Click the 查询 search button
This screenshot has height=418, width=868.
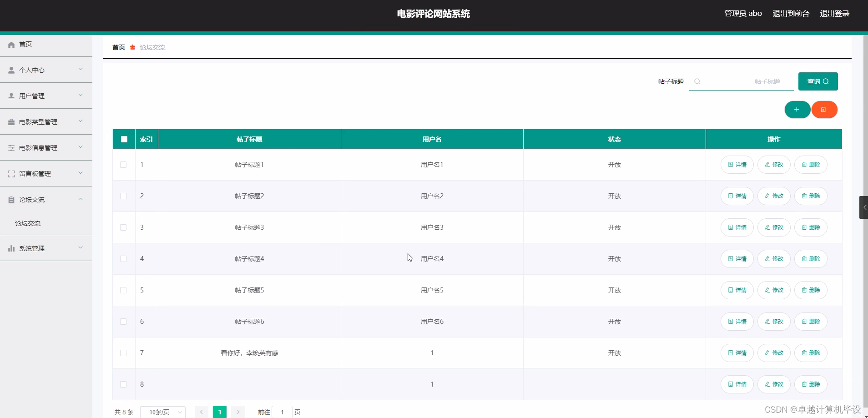(x=818, y=81)
